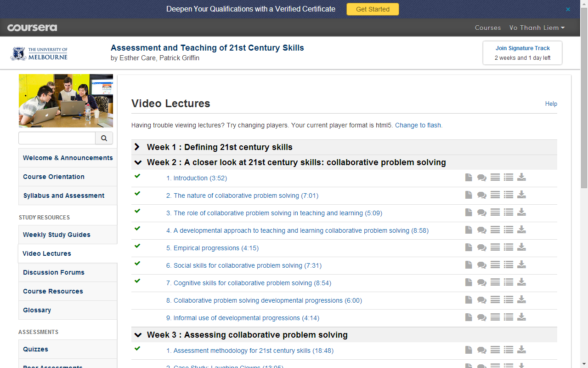Click plain lines icon in lecture 8 developmental progressions row

(x=495, y=300)
